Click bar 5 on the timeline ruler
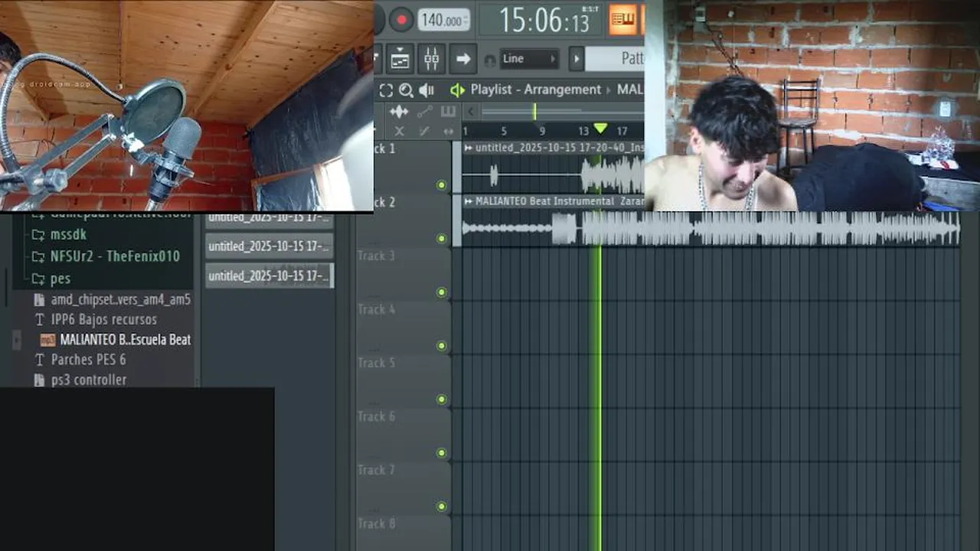980x551 pixels. click(504, 132)
